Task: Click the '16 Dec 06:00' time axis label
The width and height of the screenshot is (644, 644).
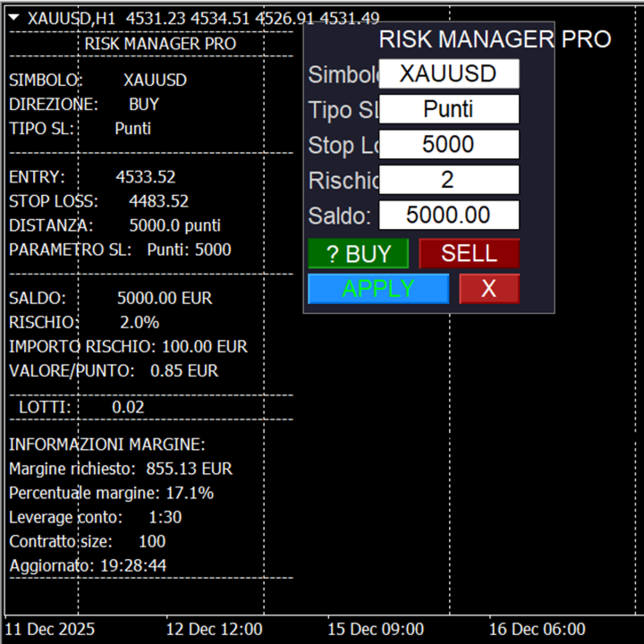Action: [537, 629]
